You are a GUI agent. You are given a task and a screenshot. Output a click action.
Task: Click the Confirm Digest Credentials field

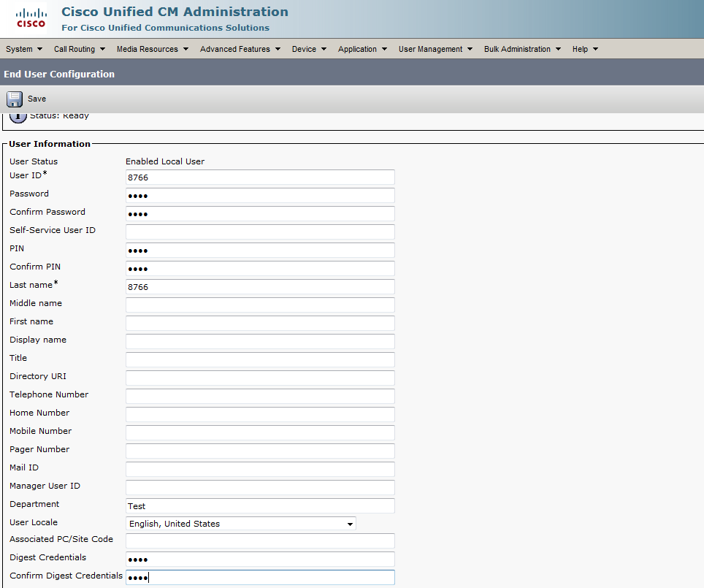click(x=260, y=577)
